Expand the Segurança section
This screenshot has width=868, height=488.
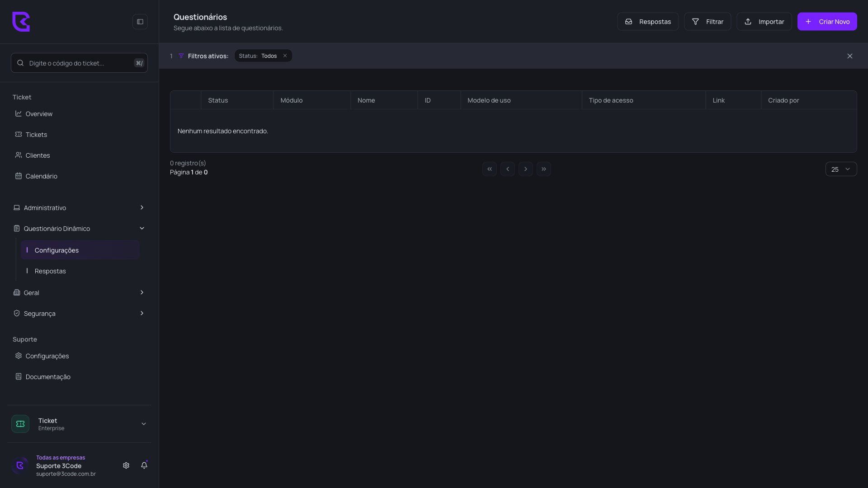(x=79, y=314)
